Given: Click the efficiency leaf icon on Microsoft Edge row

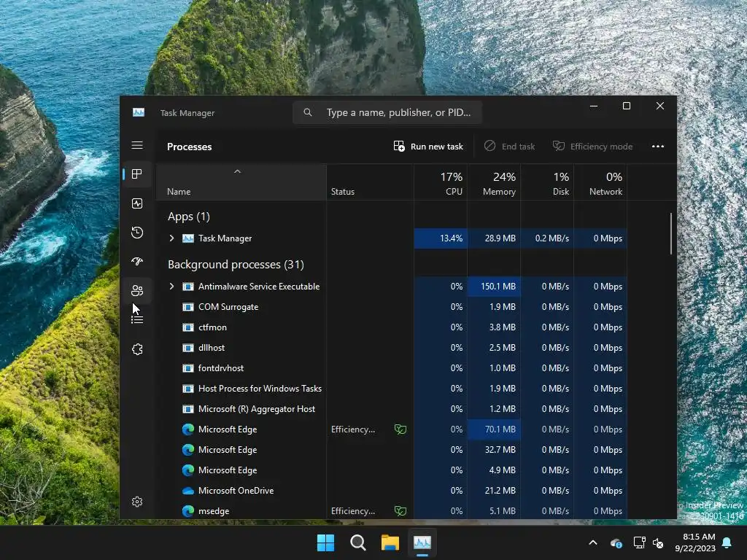Looking at the screenshot, I should click(x=400, y=429).
